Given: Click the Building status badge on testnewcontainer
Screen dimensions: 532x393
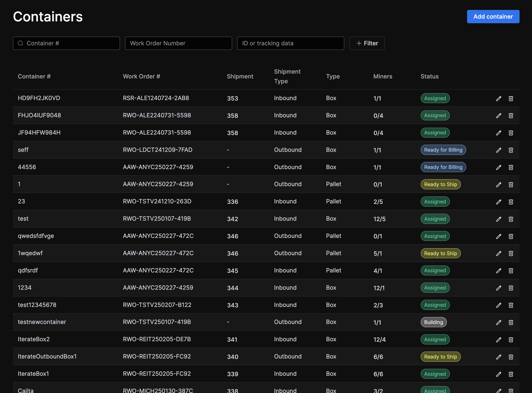Looking at the screenshot, I should tap(433, 322).
